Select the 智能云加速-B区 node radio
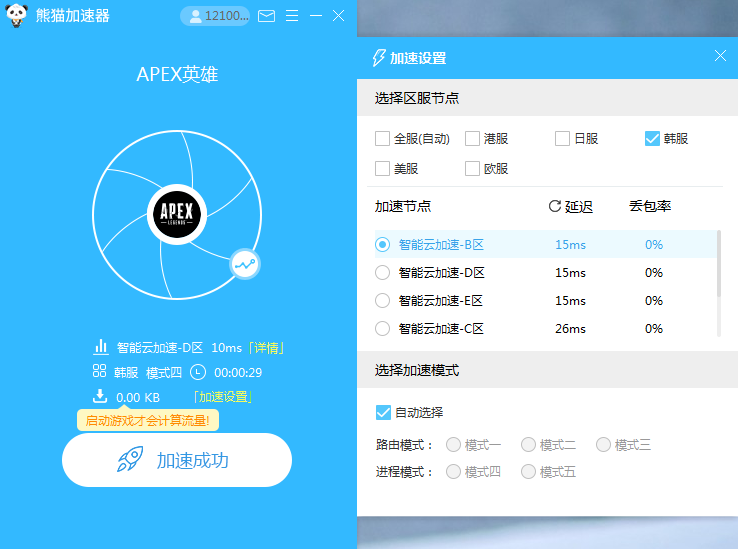Viewport: 738px width, 549px height. (x=382, y=244)
